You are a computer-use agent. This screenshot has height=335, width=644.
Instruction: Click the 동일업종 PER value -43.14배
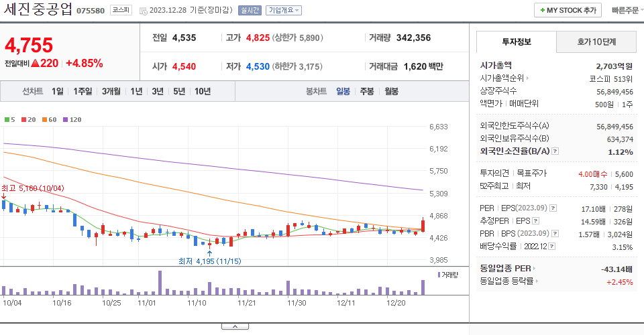tap(616, 269)
